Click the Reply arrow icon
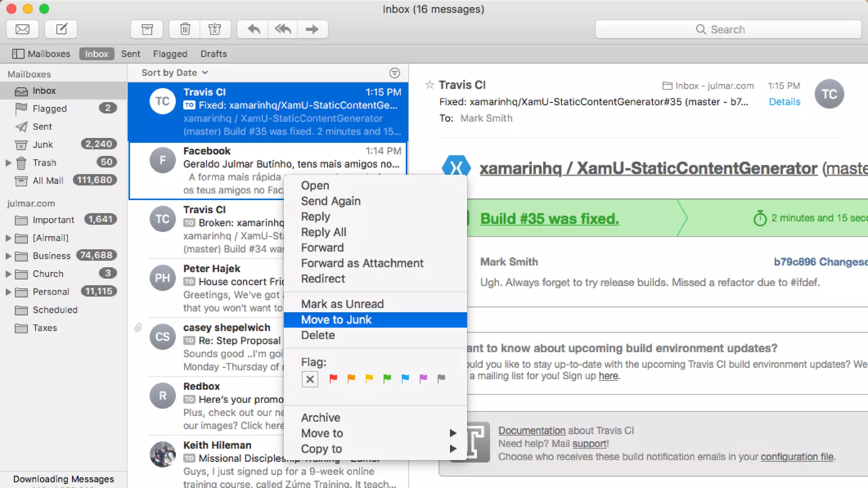This screenshot has width=868, height=488. click(253, 29)
